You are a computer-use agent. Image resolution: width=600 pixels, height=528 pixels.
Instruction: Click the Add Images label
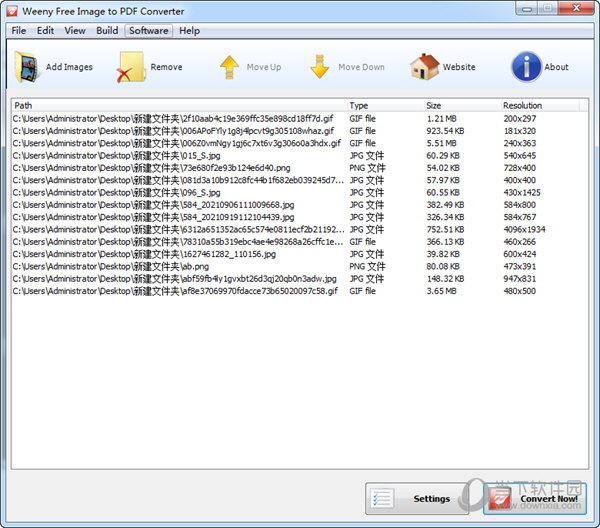(69, 67)
